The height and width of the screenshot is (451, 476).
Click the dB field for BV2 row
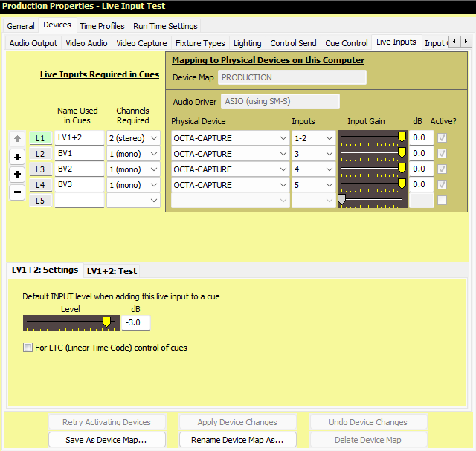[x=422, y=169]
